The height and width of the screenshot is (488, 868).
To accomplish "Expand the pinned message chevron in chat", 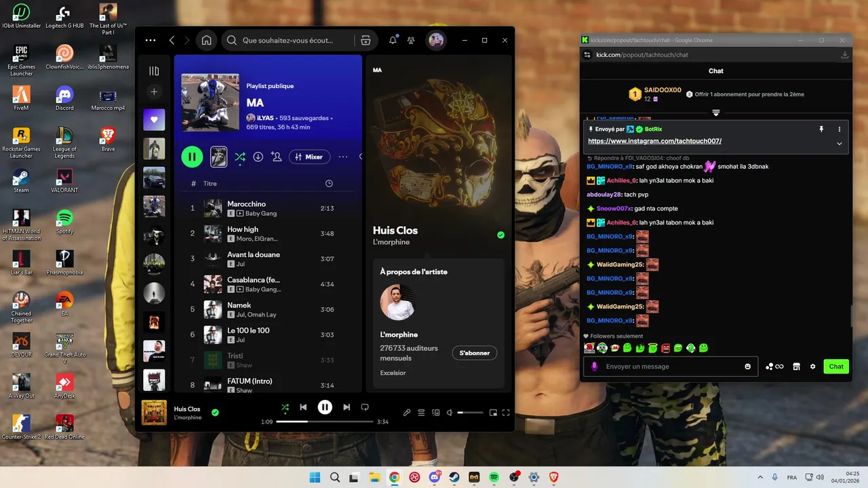I will pyautogui.click(x=839, y=144).
